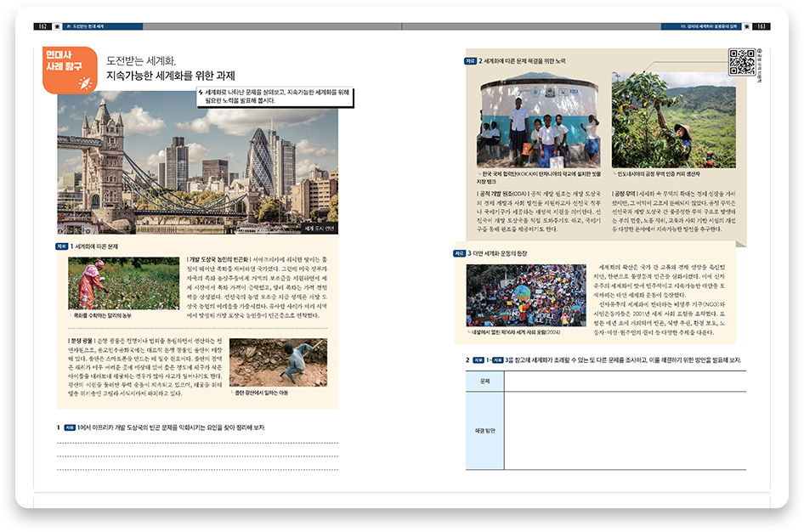Click the instruction box about 지속가능한 세계화

pos(275,97)
